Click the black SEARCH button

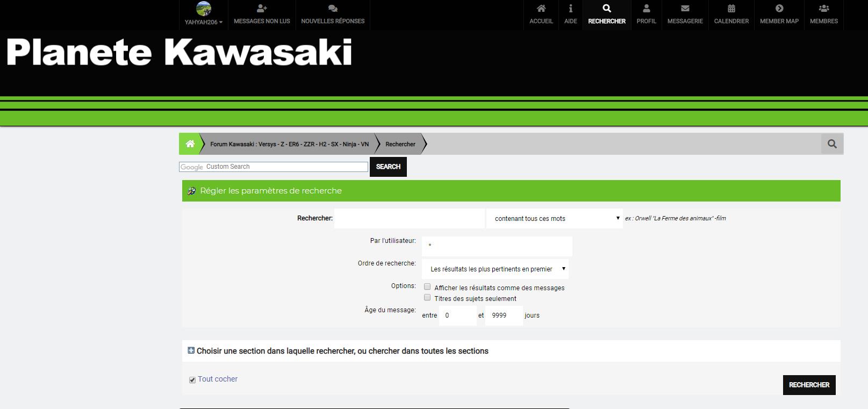coord(388,167)
